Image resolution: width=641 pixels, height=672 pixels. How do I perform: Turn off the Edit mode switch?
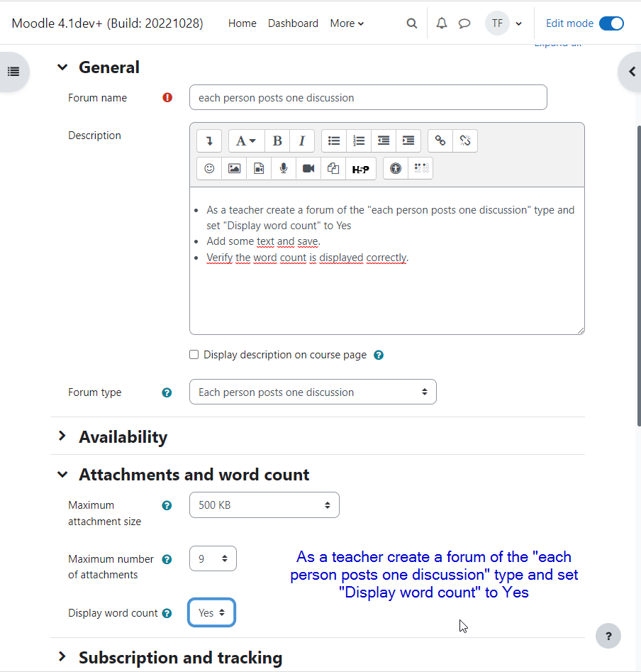tap(611, 23)
